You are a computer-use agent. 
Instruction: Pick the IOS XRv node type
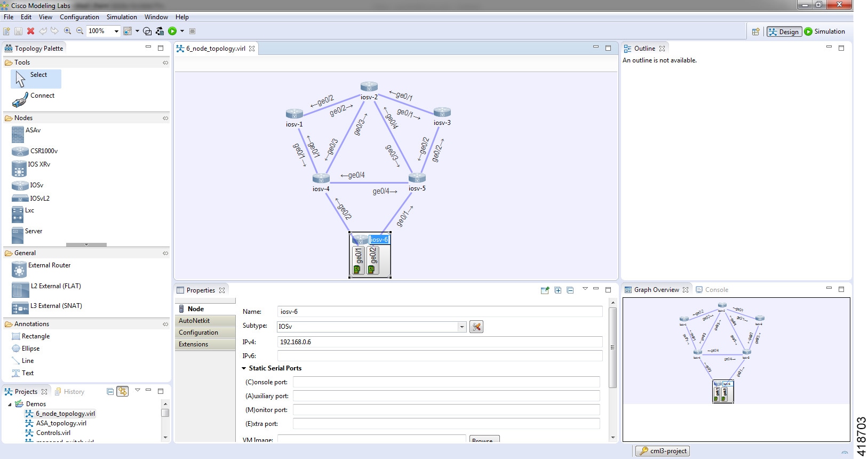click(x=31, y=168)
